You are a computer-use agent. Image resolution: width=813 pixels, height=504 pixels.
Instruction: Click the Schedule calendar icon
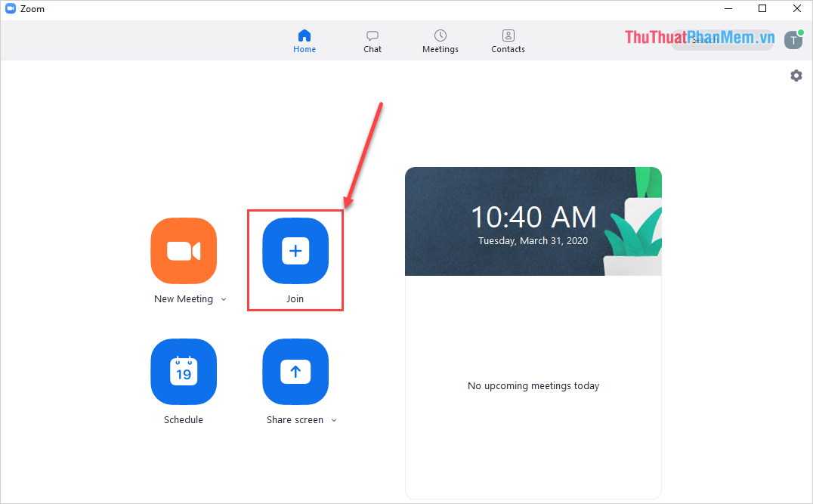coord(184,372)
